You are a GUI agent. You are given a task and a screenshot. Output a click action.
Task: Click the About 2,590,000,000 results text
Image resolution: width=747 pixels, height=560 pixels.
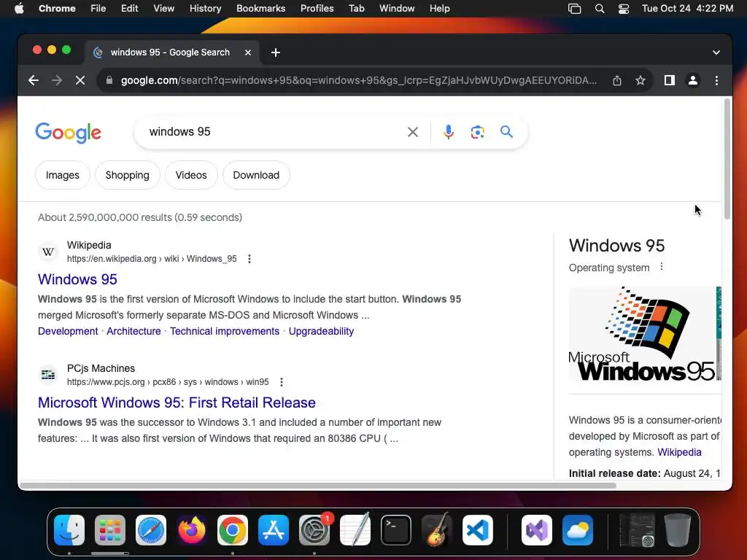click(140, 217)
